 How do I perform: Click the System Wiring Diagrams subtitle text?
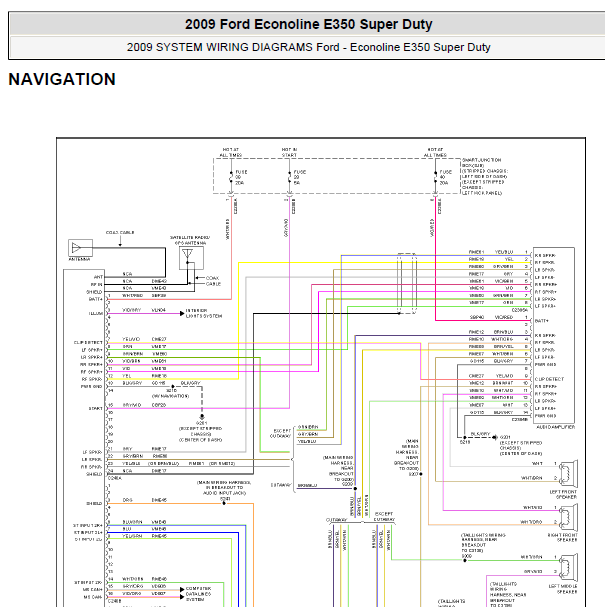coord(308,47)
